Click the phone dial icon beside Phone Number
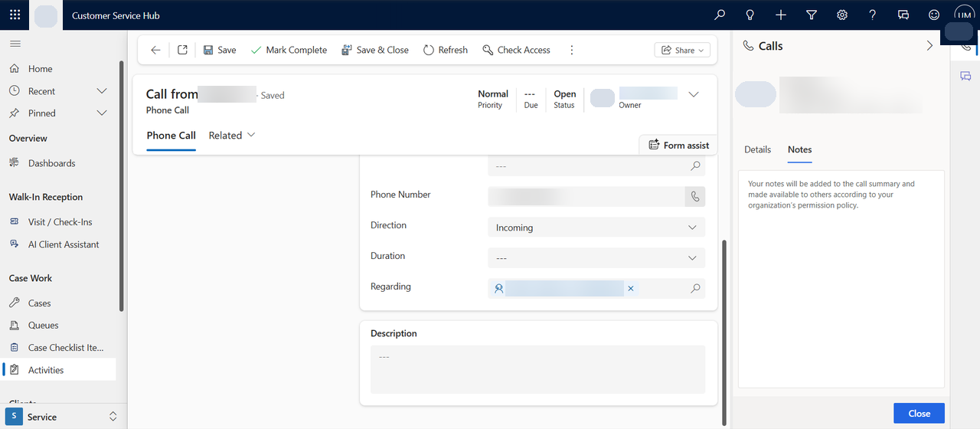 (694, 197)
